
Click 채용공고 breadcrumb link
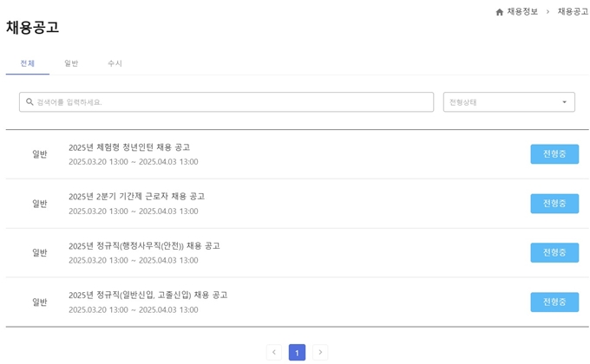(573, 11)
